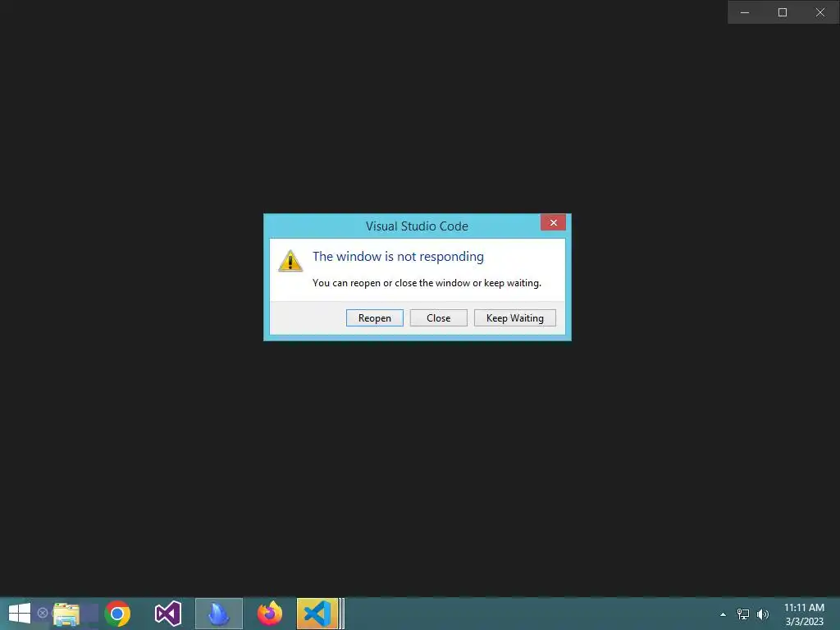Open File Explorer from the taskbar
840x630 pixels.
(x=66, y=614)
